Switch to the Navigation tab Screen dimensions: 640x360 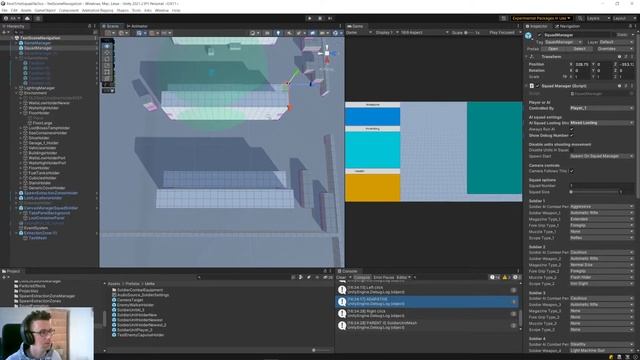pyautogui.click(x=568, y=26)
